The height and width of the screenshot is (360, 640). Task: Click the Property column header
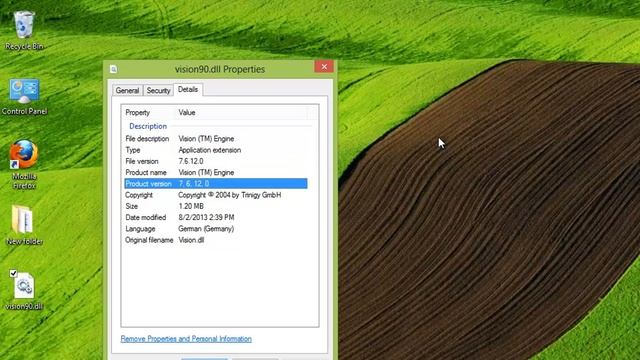click(x=149, y=113)
